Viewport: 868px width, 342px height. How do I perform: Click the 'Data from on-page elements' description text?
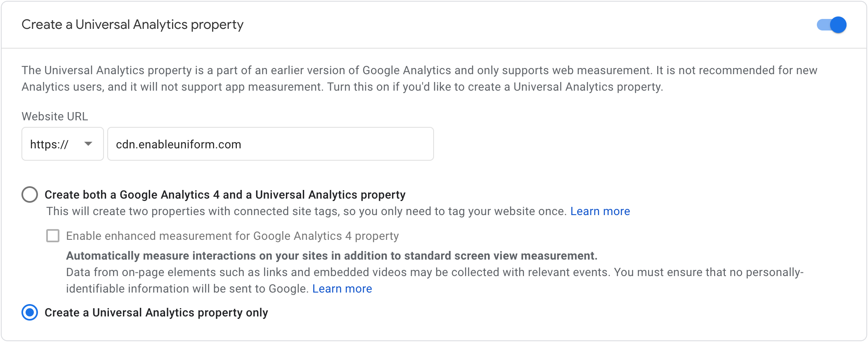click(435, 280)
